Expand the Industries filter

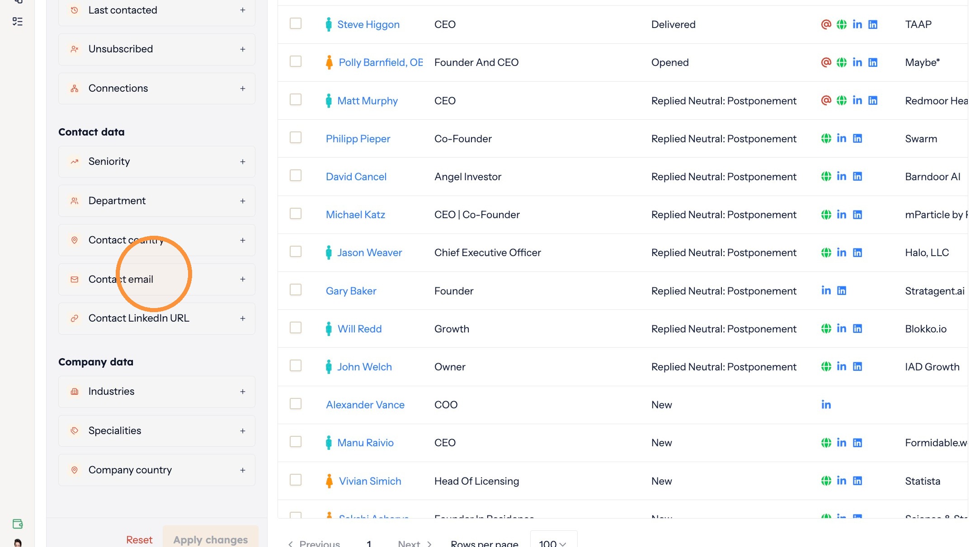pos(157,391)
